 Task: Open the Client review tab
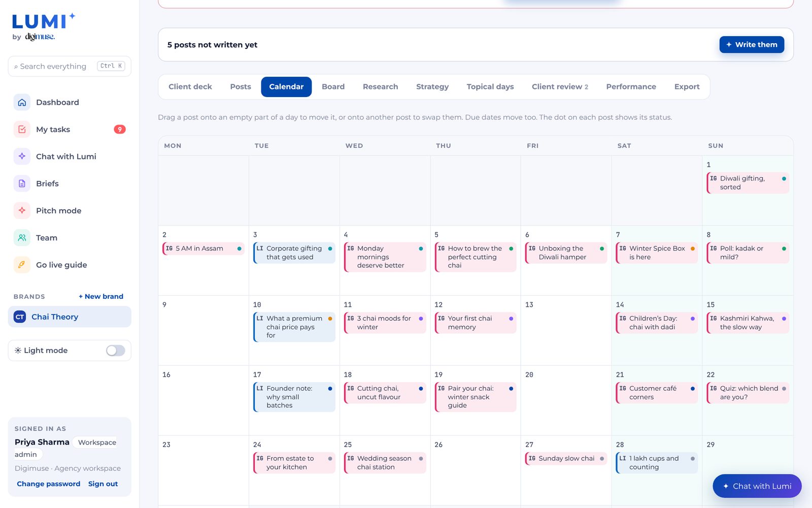pos(560,87)
